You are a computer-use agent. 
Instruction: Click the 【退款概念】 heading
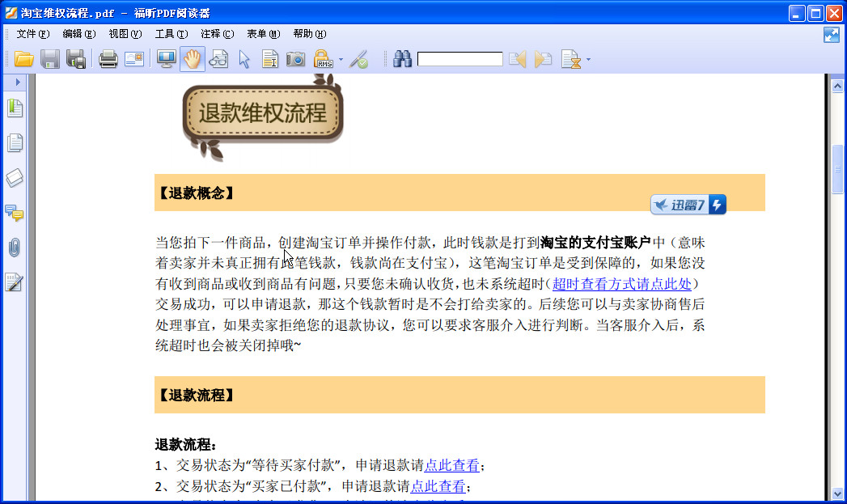pos(196,193)
